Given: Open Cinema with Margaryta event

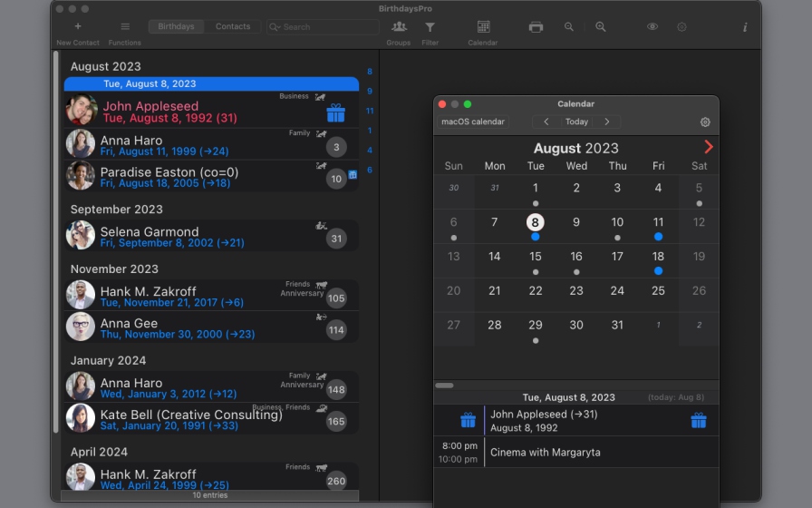Looking at the screenshot, I should pos(575,452).
